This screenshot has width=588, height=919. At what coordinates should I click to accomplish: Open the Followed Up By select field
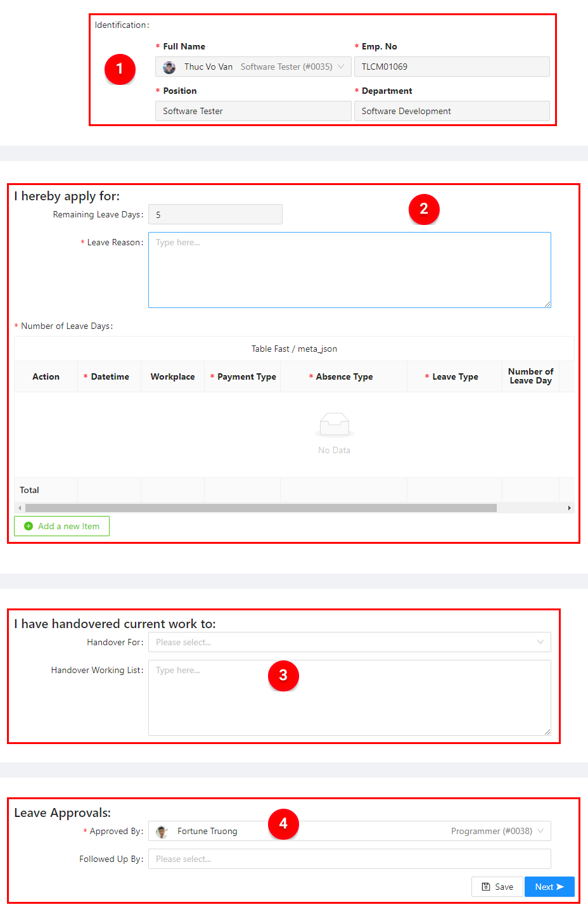pos(349,859)
